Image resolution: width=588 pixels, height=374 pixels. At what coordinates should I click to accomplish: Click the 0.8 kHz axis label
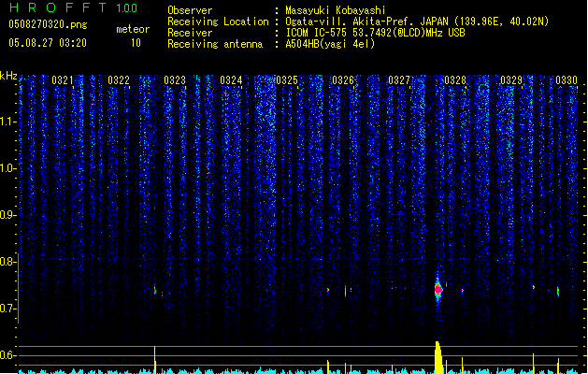7,262
